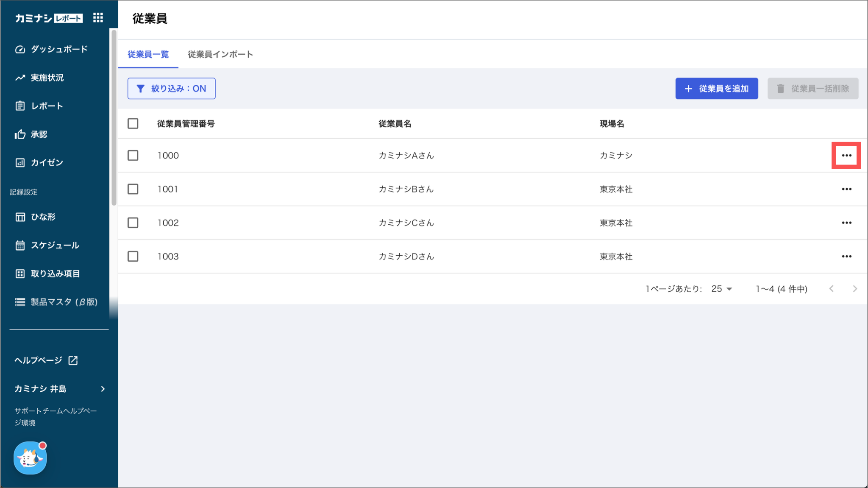Switch to the 従業員インポート tab
The image size is (868, 488).
pos(220,54)
